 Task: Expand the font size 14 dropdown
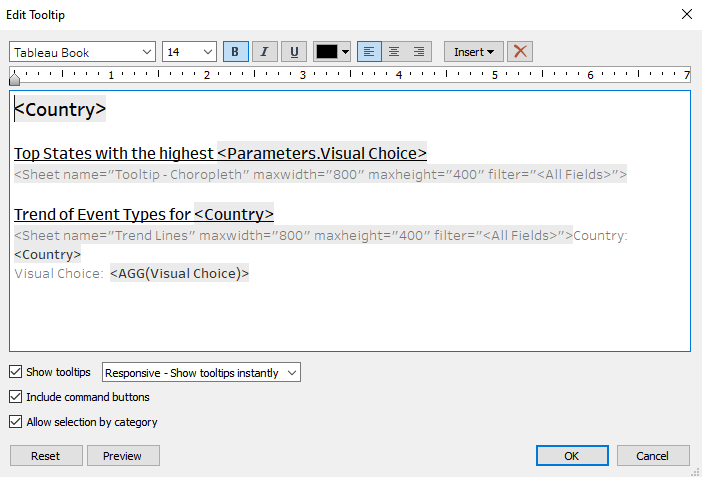point(190,52)
